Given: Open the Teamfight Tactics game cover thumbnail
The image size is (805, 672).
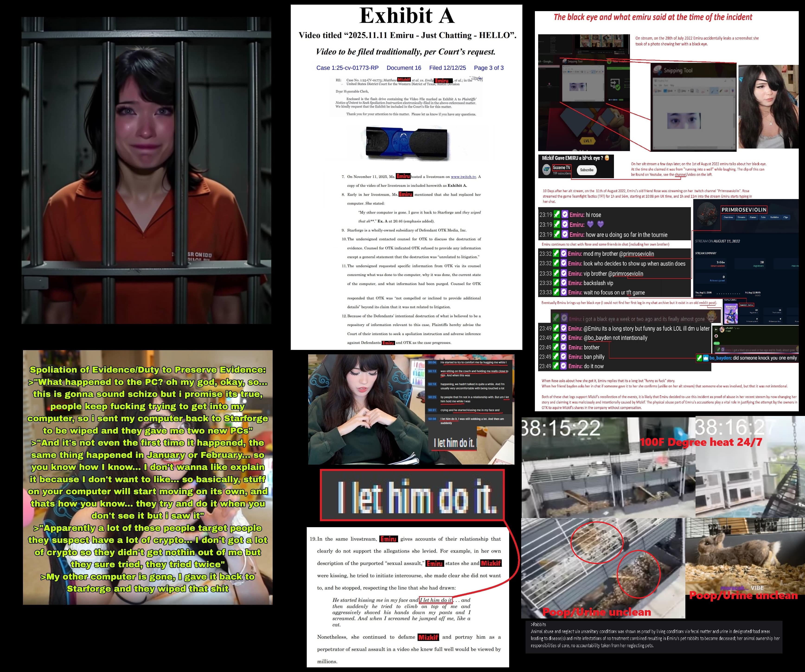Looking at the screenshot, I should pos(732,313).
